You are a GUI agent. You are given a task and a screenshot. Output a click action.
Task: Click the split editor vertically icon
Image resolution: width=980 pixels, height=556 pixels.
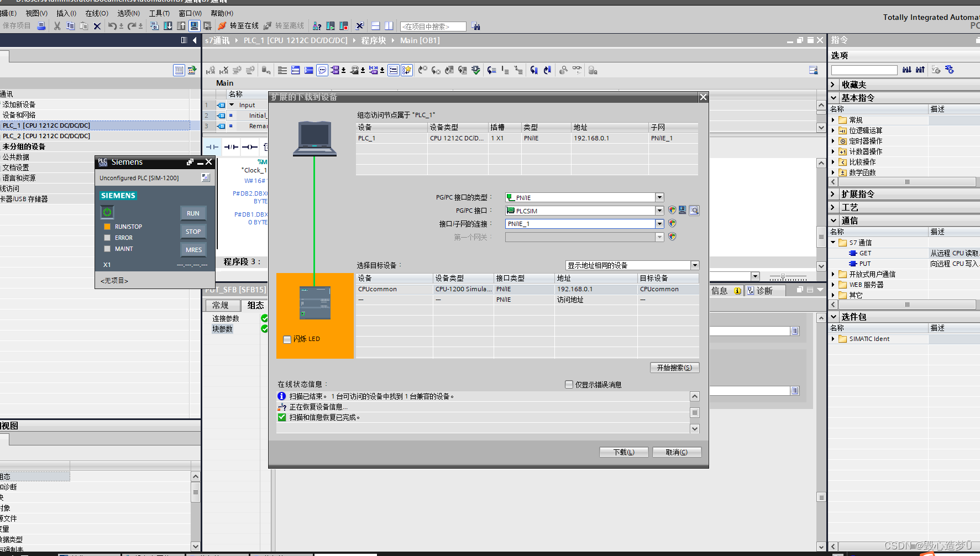coord(389,26)
